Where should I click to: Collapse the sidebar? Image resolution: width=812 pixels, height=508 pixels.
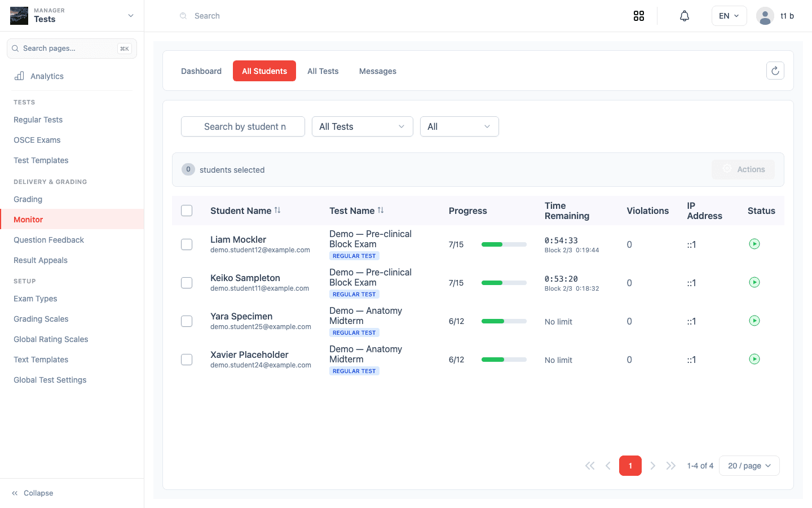(x=33, y=493)
